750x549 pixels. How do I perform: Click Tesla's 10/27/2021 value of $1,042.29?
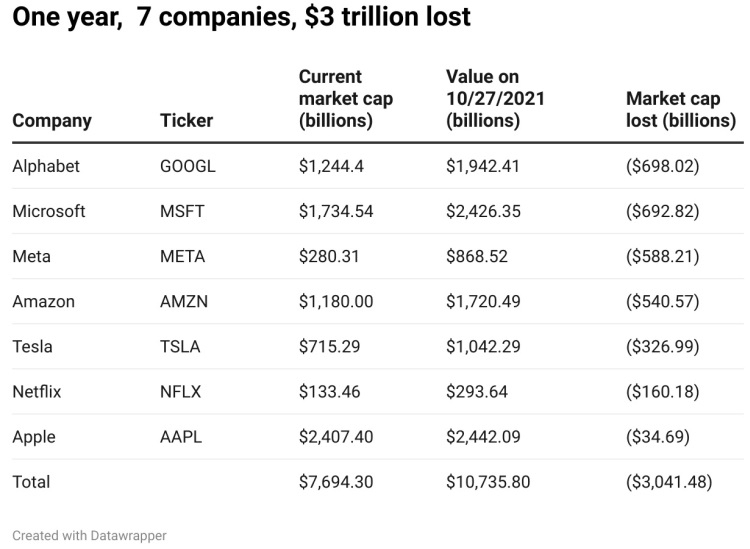point(483,346)
